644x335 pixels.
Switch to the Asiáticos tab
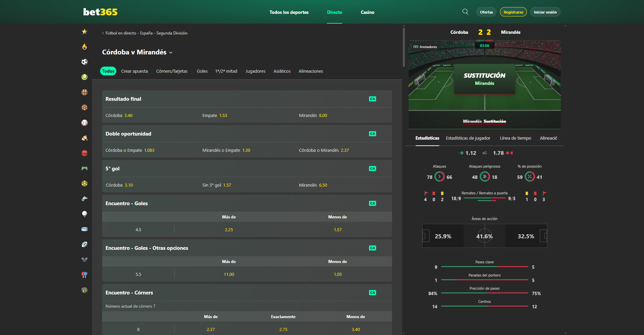pyautogui.click(x=282, y=71)
